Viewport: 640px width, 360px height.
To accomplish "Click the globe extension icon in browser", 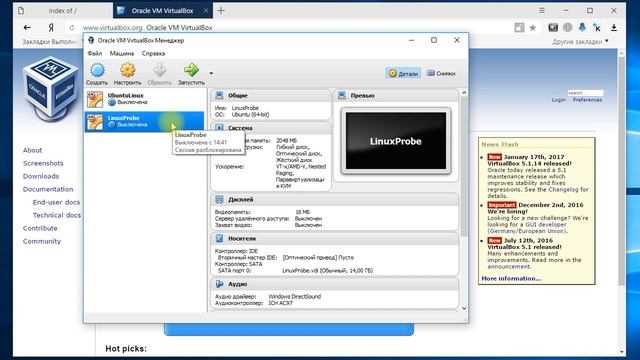I will pyautogui.click(x=568, y=27).
